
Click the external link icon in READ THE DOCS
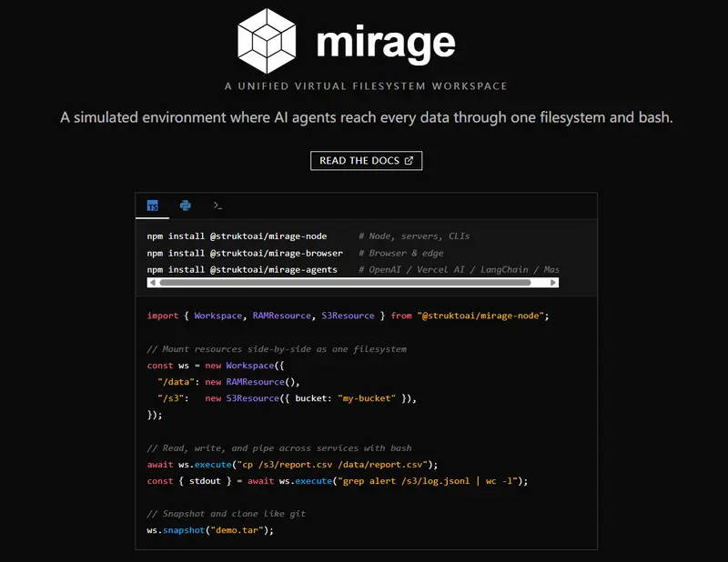coord(409,161)
